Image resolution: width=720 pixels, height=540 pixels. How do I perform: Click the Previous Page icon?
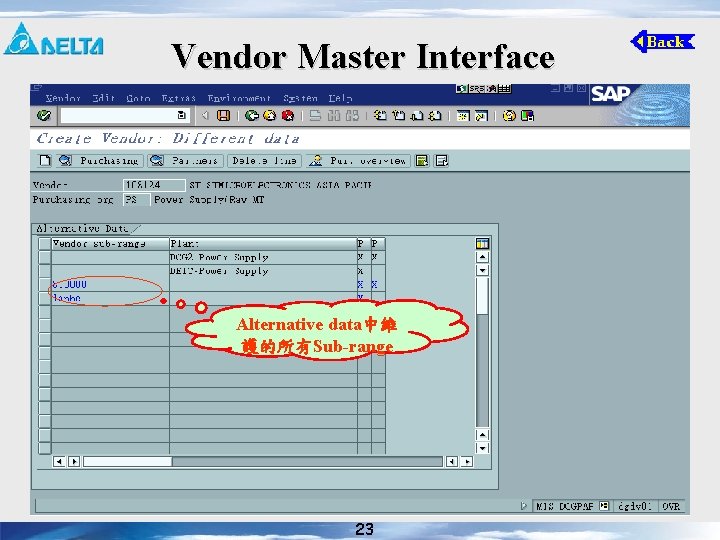point(399,116)
